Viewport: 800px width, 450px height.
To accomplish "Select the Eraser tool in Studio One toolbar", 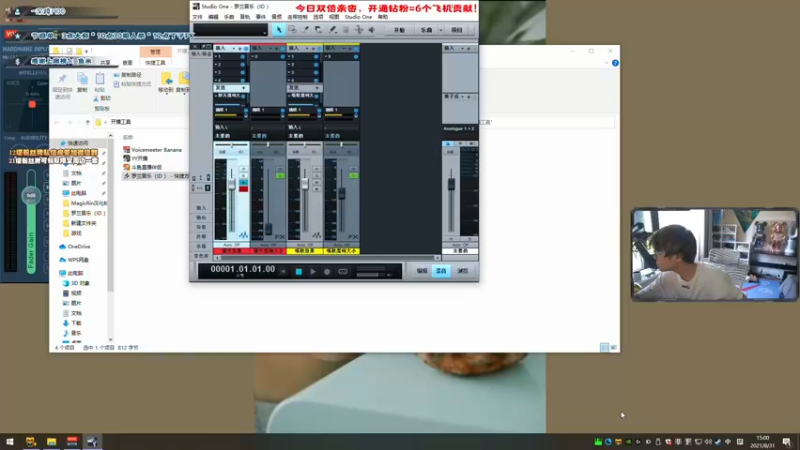I will [318, 30].
